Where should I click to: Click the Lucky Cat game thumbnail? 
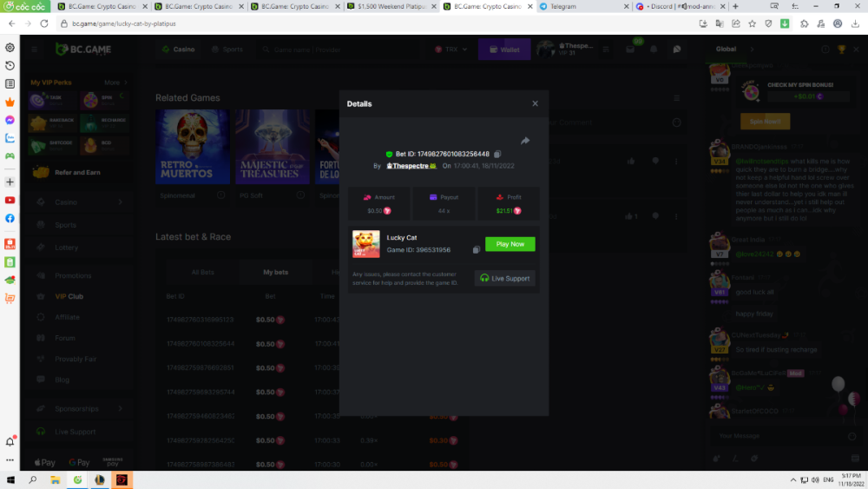tap(365, 244)
